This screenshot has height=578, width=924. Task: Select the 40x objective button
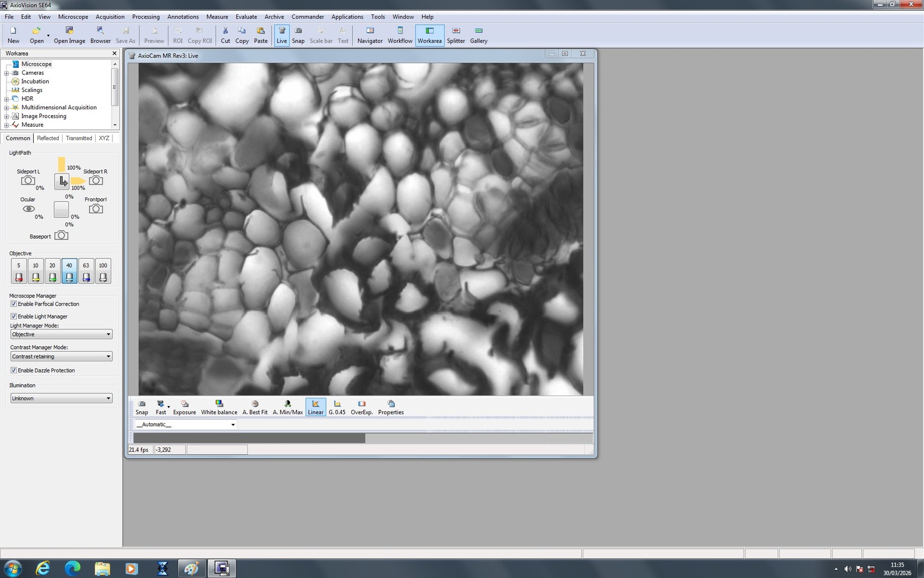coord(69,270)
